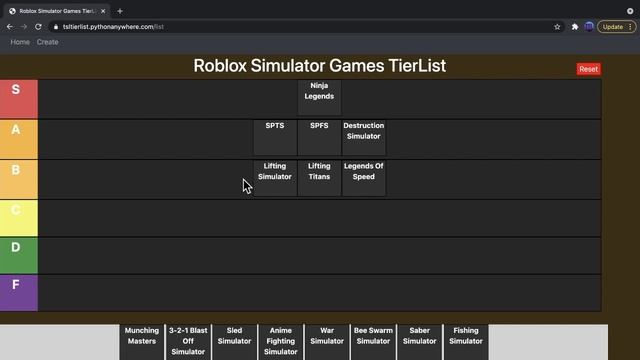Open the extensions puzzle icon
The image size is (640, 360).
click(575, 27)
